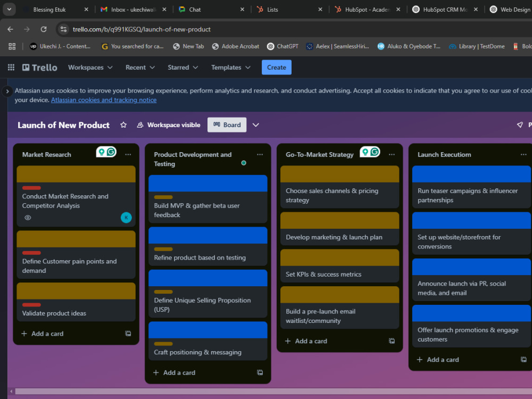Screen dimensions: 532x399
Task: Create from template in Launch Execution list
Action: tap(523, 360)
